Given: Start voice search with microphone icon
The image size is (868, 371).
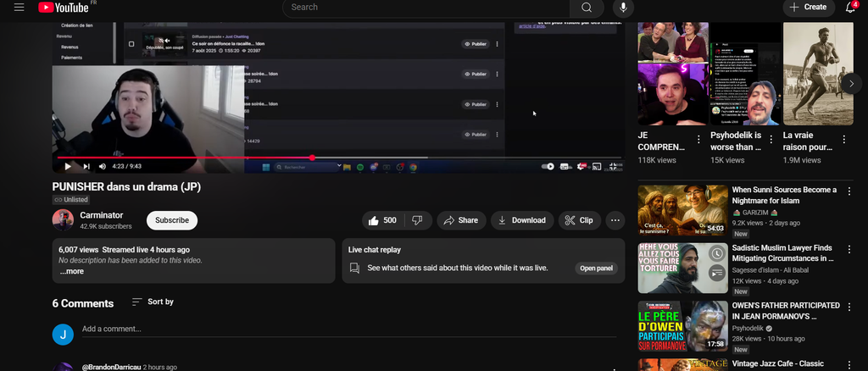Looking at the screenshot, I should click(x=623, y=7).
